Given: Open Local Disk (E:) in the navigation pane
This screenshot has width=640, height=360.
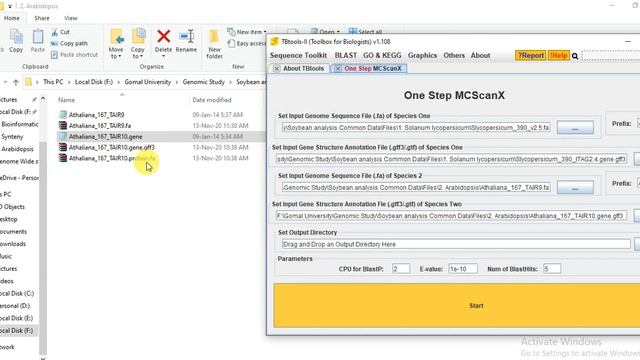Looking at the screenshot, I should point(17,318).
